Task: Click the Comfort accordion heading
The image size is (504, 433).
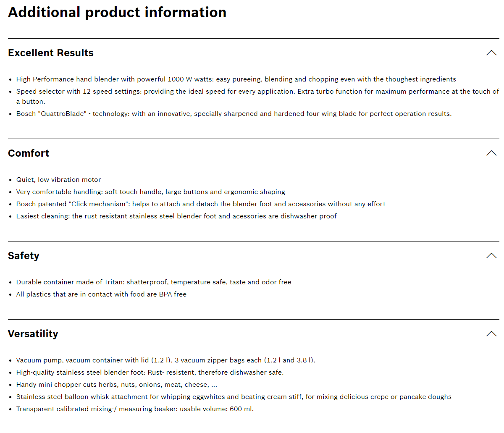Action: coord(29,153)
